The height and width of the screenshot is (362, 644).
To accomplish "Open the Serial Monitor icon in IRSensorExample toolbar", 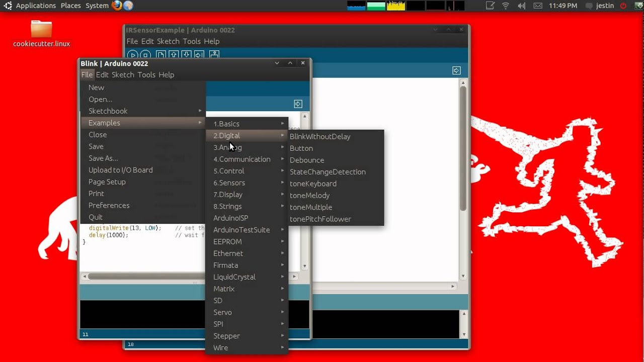I will (x=214, y=55).
